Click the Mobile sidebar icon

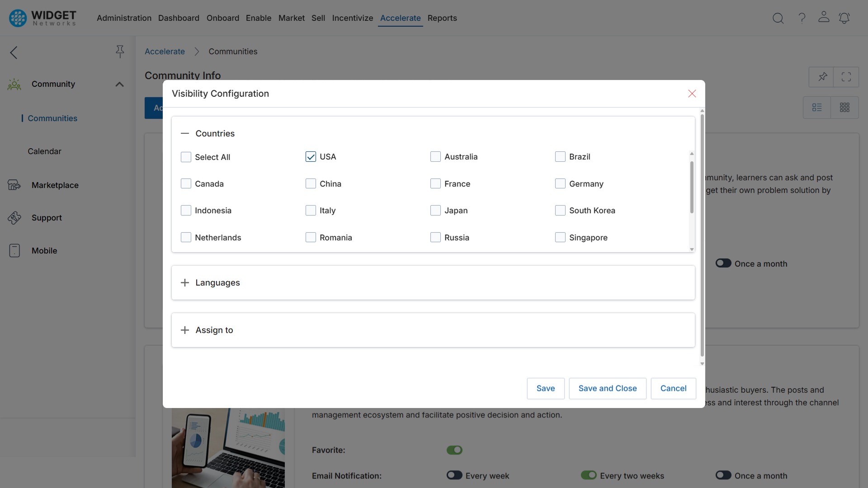click(x=14, y=251)
